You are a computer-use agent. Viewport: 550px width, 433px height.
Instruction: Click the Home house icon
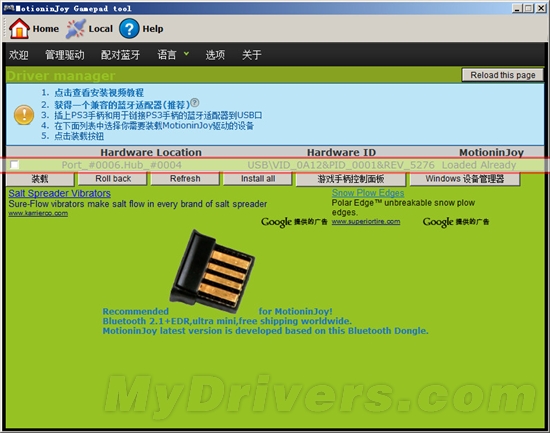(19, 28)
